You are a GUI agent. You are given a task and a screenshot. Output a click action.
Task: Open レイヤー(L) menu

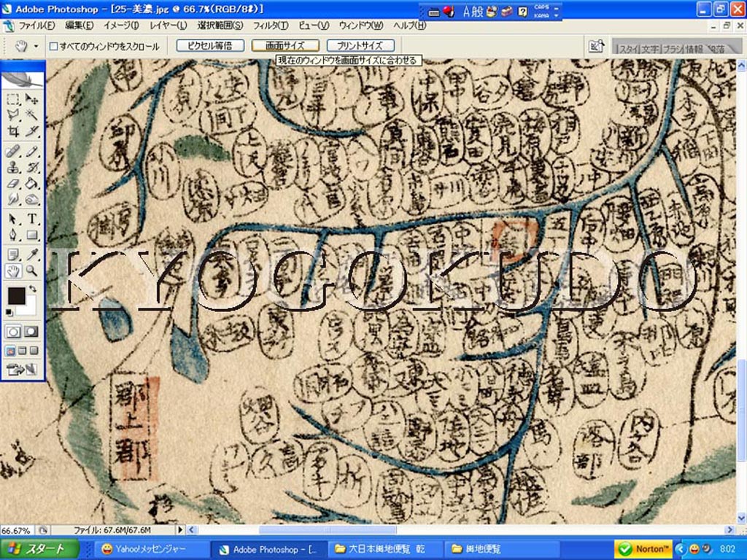169,26
